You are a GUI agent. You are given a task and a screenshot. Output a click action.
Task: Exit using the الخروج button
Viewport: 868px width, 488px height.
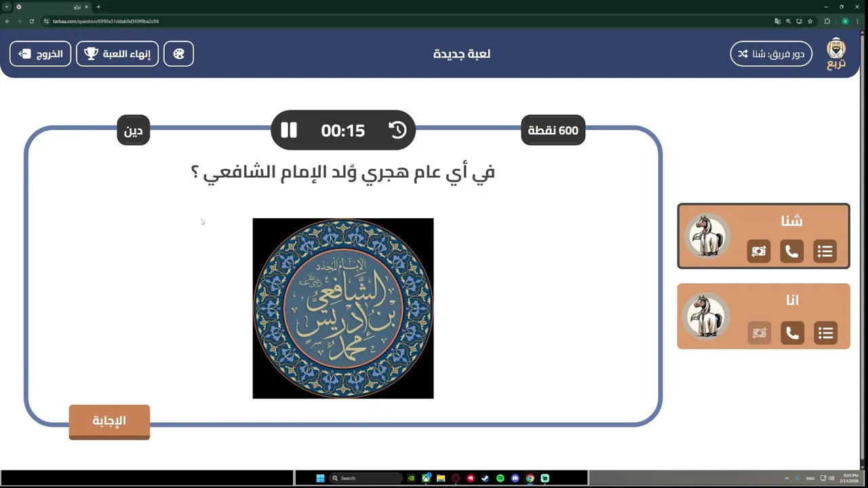click(x=40, y=54)
